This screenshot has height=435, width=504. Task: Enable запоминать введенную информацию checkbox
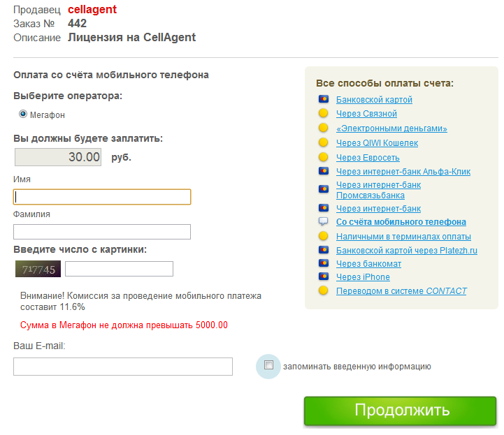pyautogui.click(x=268, y=365)
